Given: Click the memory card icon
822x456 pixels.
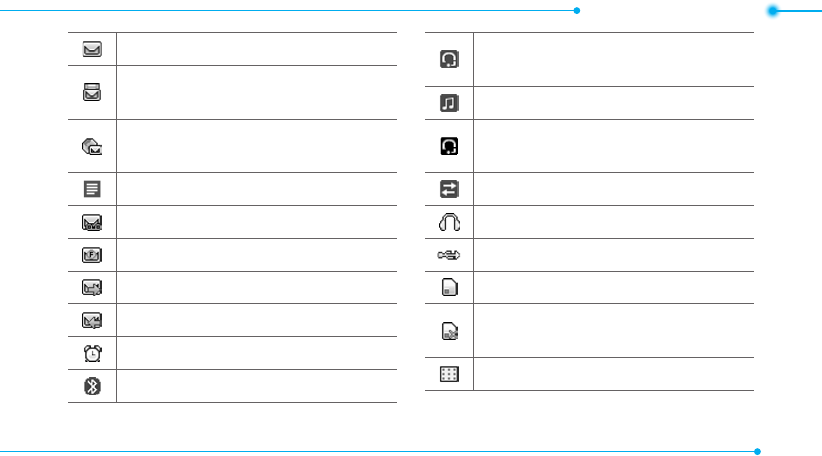Looking at the screenshot, I should [x=449, y=287].
